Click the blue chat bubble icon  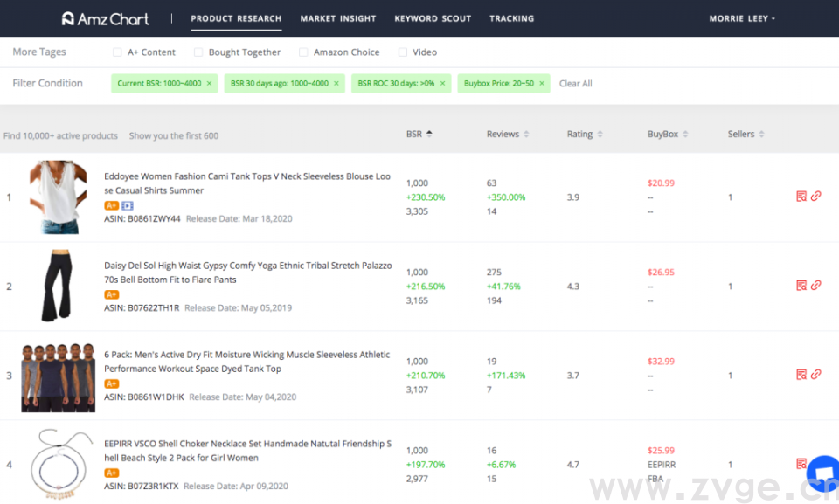[x=823, y=473]
